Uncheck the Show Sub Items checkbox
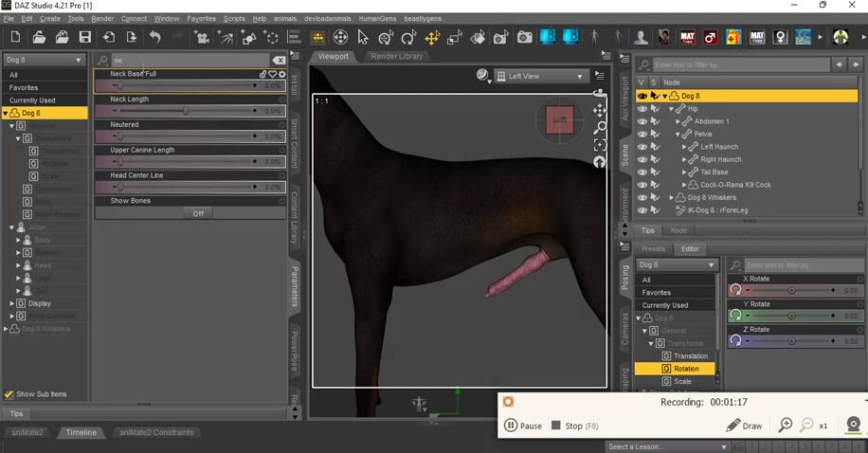868x453 pixels. point(9,394)
